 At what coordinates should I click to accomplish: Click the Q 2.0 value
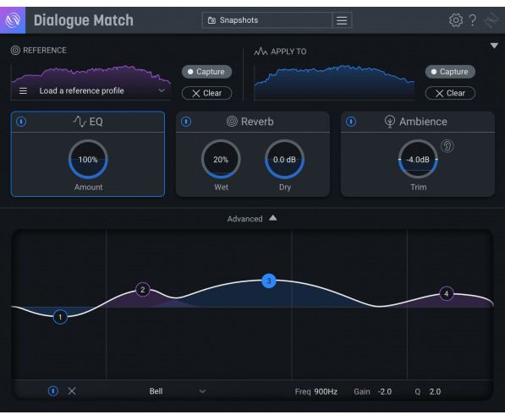[x=435, y=391]
